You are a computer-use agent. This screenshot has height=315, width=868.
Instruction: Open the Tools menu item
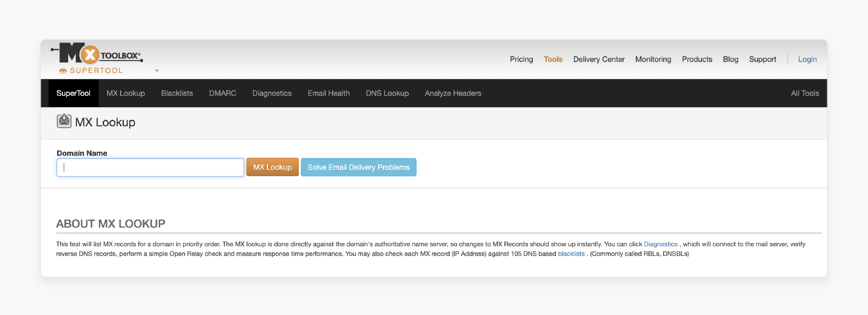point(553,59)
